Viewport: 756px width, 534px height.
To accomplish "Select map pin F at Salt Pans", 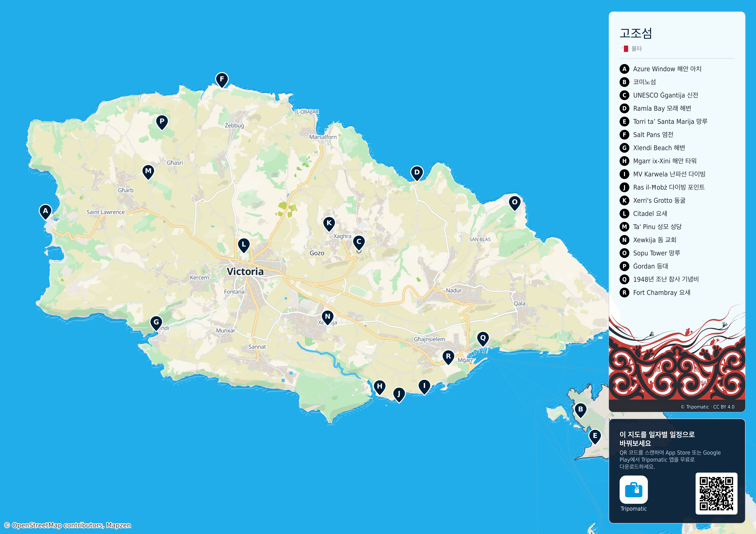I will coord(222,80).
